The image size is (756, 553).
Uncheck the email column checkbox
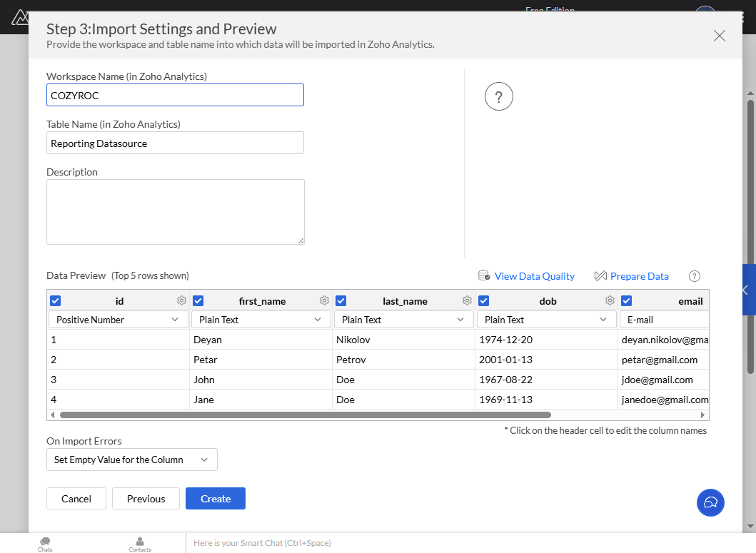coord(626,301)
